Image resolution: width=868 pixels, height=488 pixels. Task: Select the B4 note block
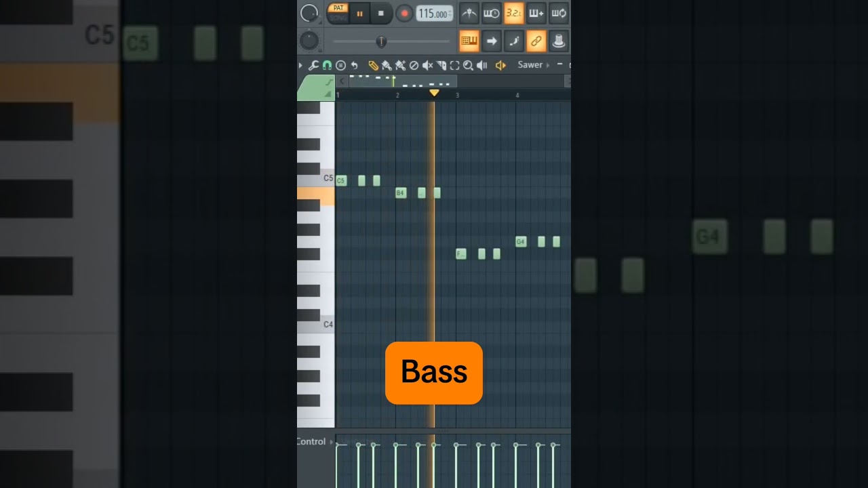401,193
